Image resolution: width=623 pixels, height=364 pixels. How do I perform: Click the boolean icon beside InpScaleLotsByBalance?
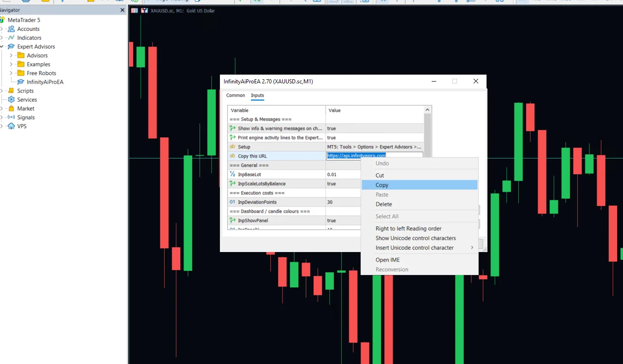[x=232, y=183]
